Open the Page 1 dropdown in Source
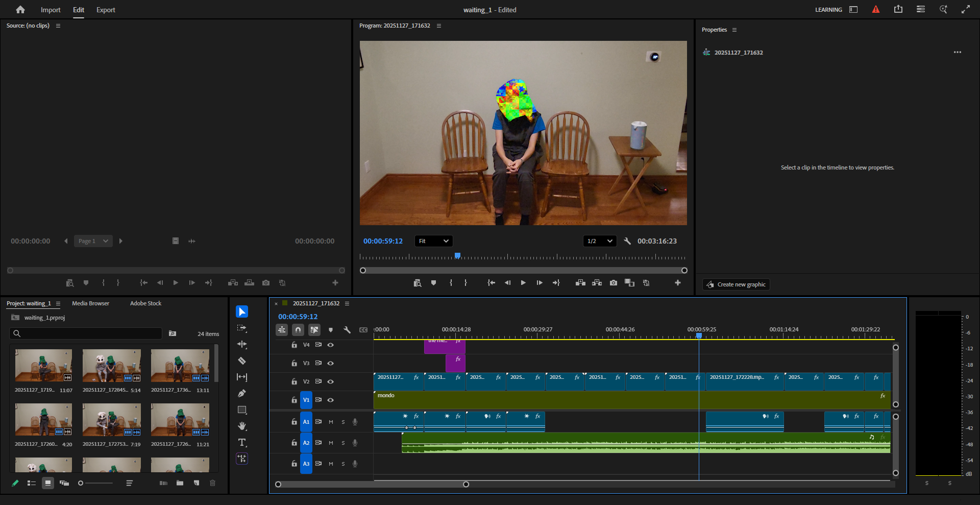 click(x=93, y=241)
